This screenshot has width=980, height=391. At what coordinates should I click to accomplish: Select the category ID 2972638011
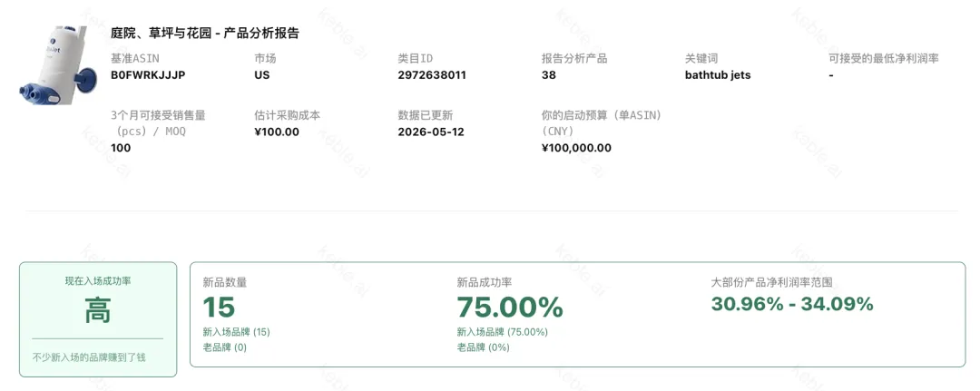click(x=432, y=75)
